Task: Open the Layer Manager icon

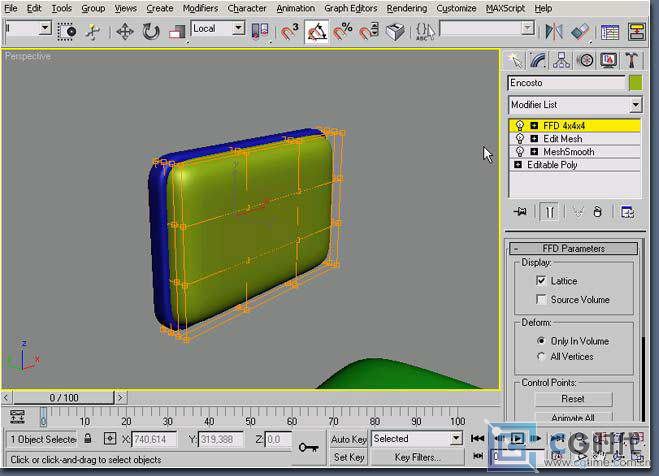Action: click(610, 32)
